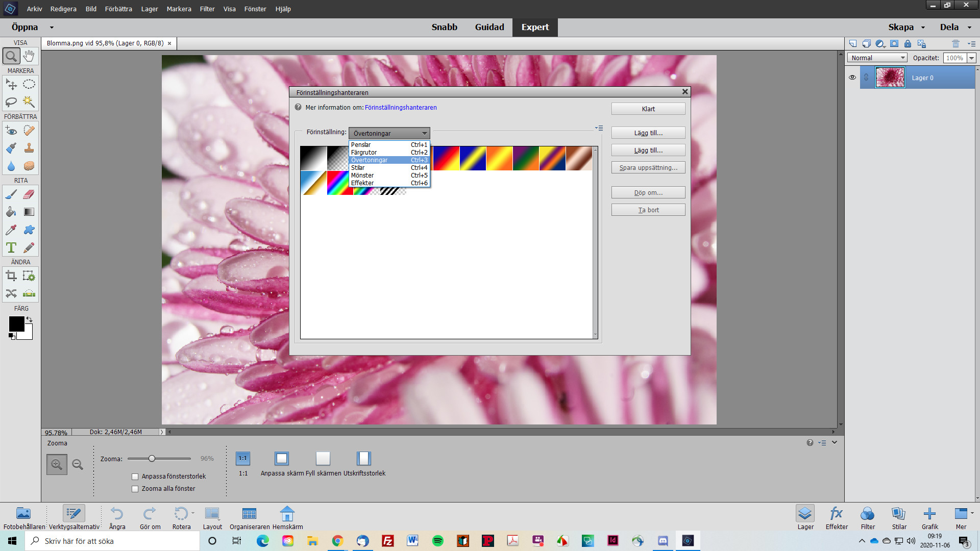Select the Gradient tool
The height and width of the screenshot is (551, 980).
point(29,212)
